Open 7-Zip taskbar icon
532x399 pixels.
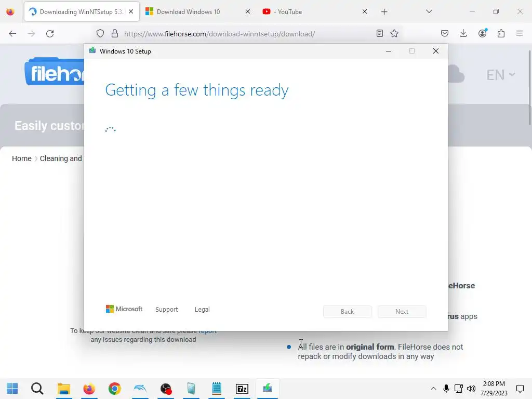(x=242, y=389)
